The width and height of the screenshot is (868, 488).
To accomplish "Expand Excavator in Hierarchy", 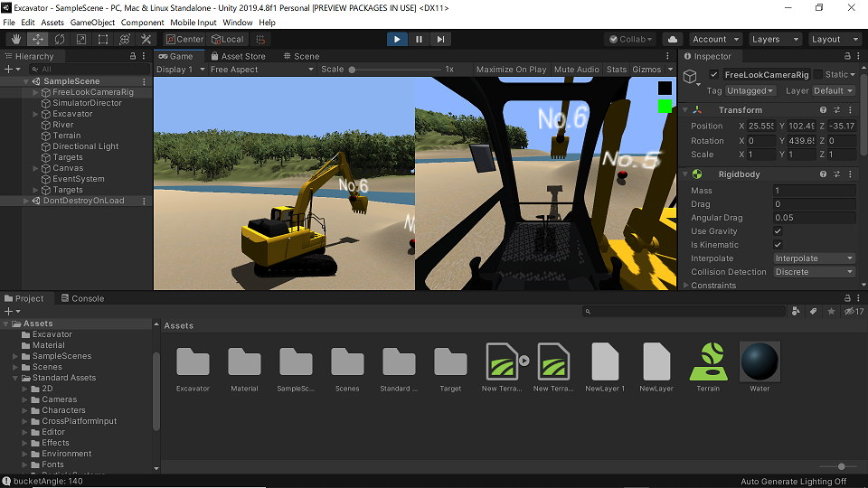I will pyautogui.click(x=35, y=114).
